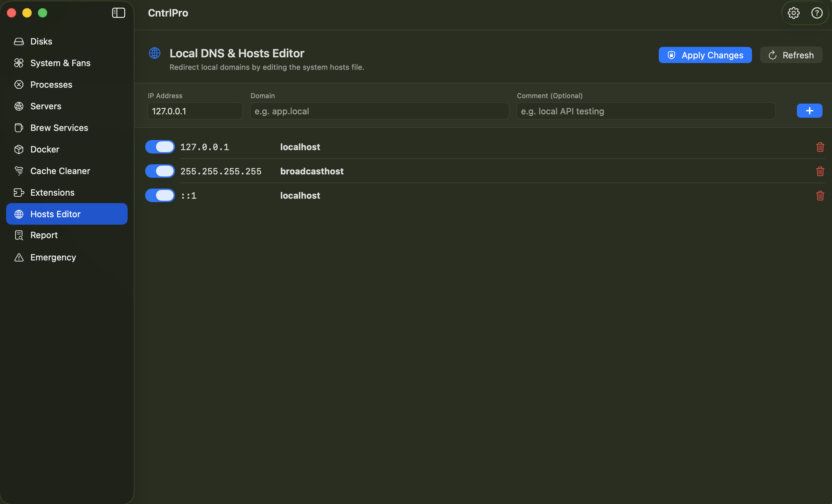Delete the ::1 localhost entry

pos(820,196)
